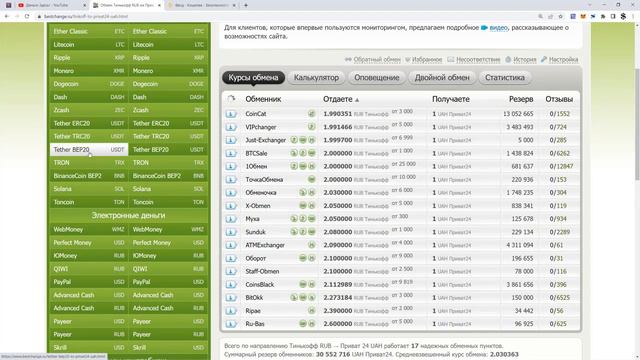Click the browser address bar
This screenshot has width=640, height=360.
point(286,16)
